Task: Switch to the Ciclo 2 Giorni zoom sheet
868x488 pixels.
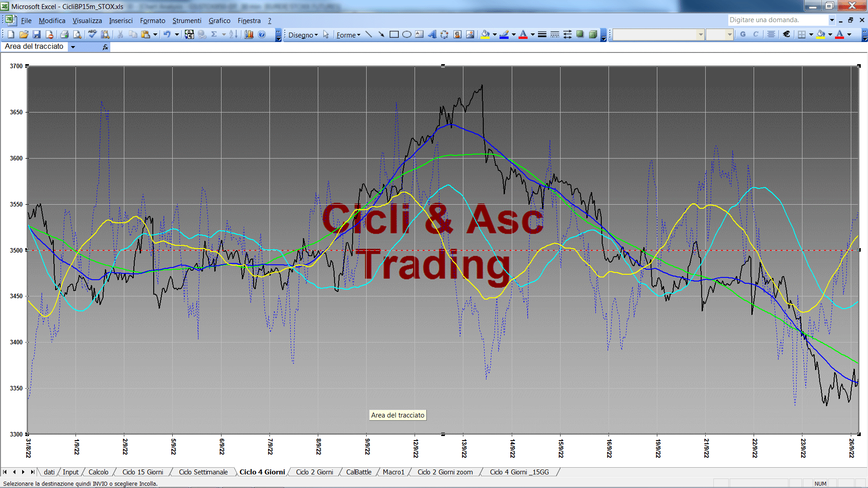Action: coord(445,472)
